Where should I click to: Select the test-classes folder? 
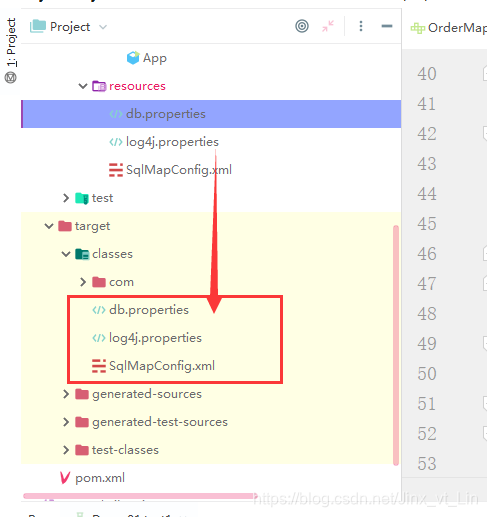pos(125,450)
